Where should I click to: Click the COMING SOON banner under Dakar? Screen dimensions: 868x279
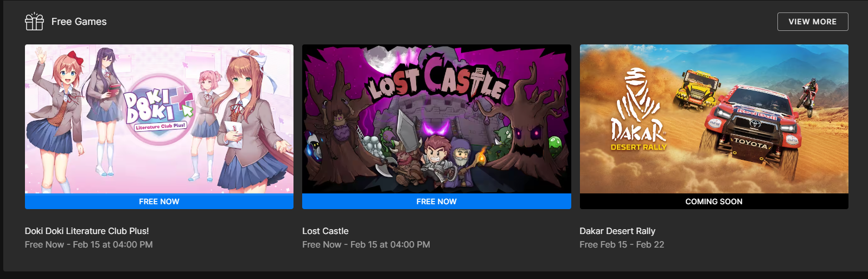(714, 202)
